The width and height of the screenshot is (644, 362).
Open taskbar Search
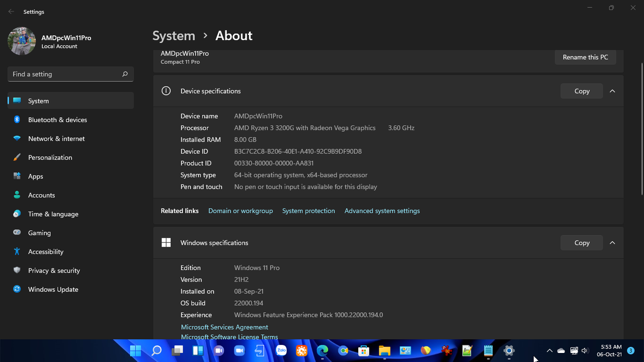(x=156, y=350)
